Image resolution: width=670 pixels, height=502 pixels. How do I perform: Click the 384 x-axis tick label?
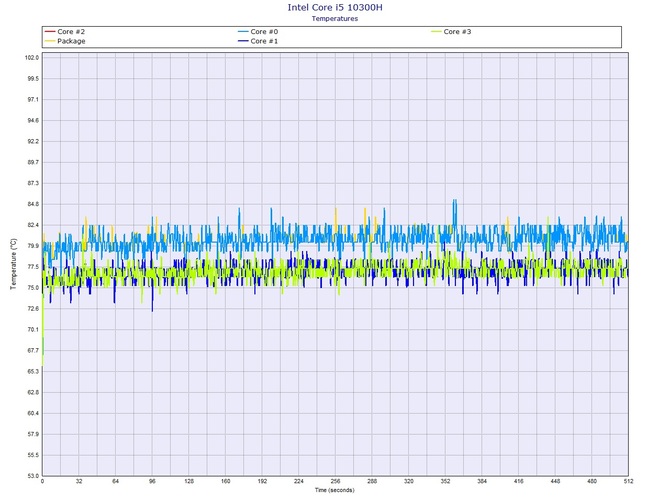click(x=482, y=481)
